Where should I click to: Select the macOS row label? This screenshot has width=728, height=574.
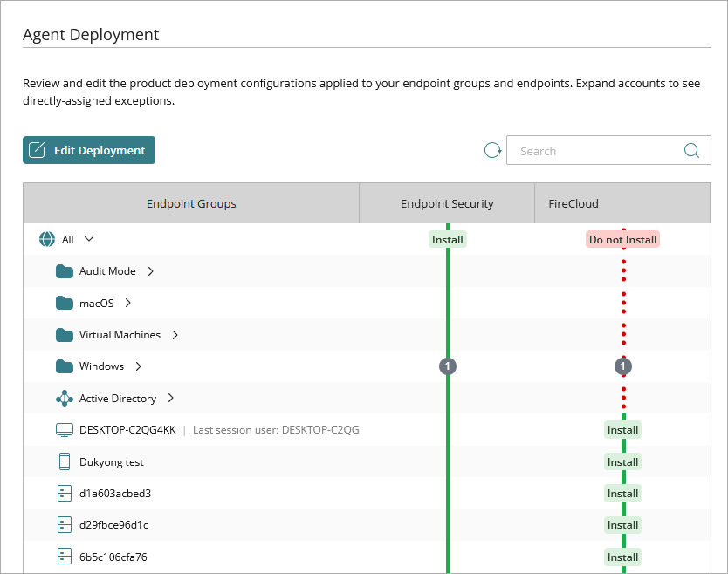tap(97, 304)
